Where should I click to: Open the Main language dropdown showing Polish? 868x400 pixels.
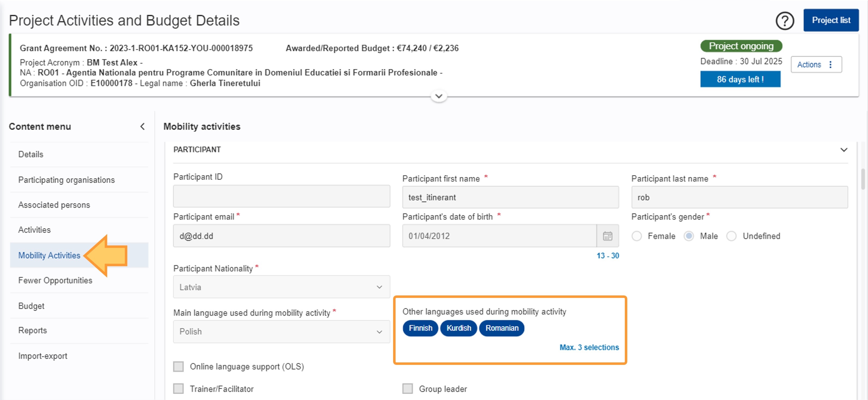282,331
